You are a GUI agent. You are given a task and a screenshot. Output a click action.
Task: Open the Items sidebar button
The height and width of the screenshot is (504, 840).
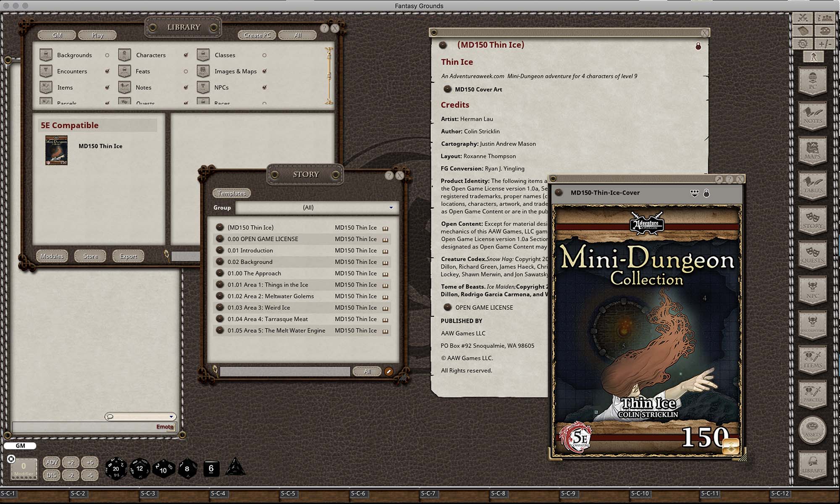click(813, 360)
